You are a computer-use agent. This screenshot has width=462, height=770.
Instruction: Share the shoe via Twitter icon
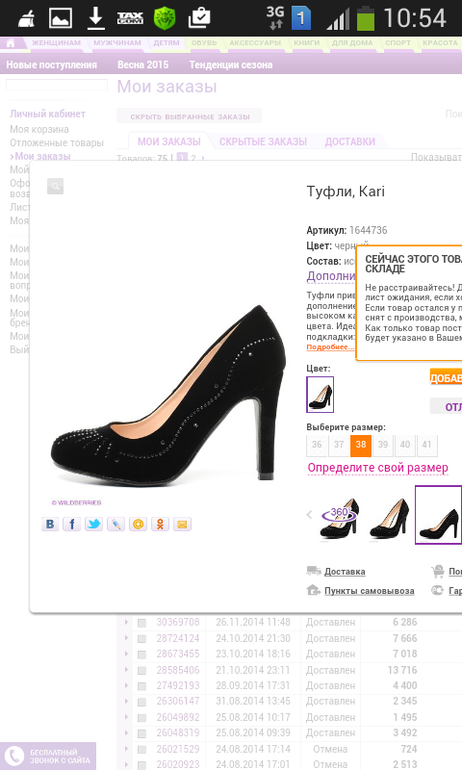[x=94, y=524]
